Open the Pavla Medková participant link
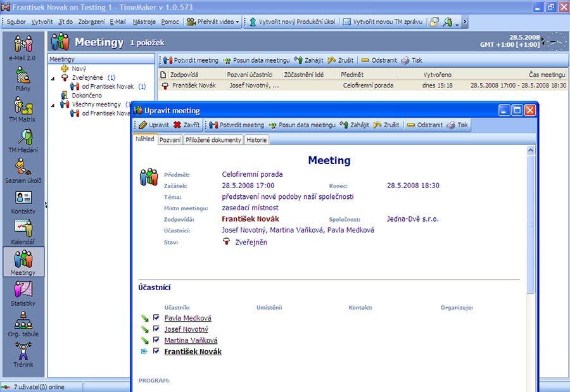The width and height of the screenshot is (570, 392). pos(187,319)
